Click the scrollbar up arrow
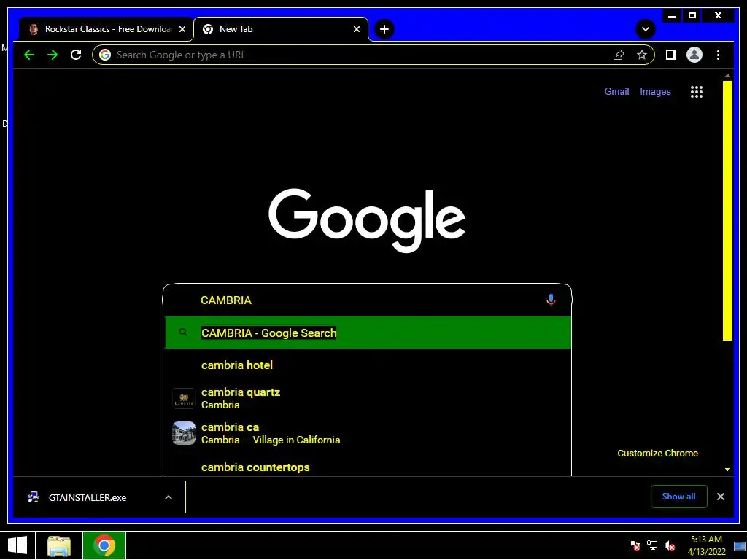This screenshot has width=747, height=560. (x=727, y=75)
